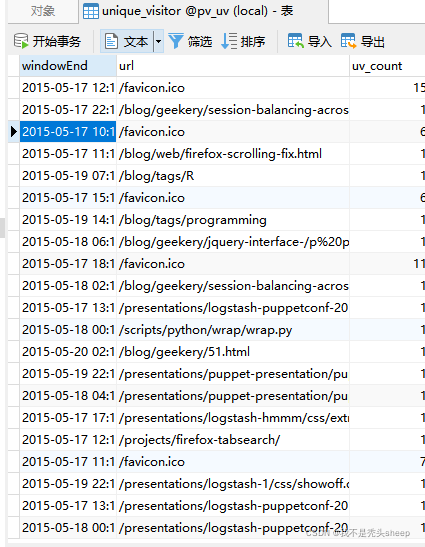425x547 pixels.
Task: Click the Filter funnel icon
Action: pyautogui.click(x=176, y=41)
